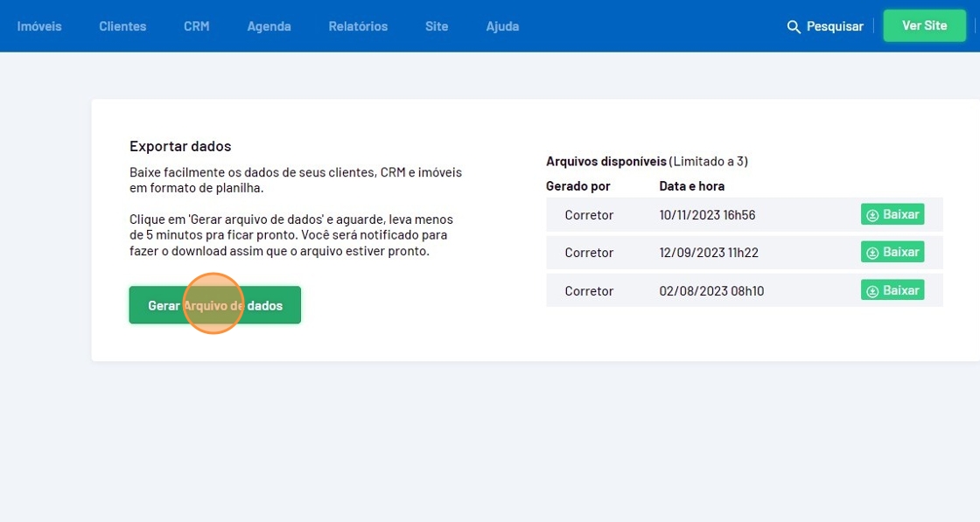Open the CRM section
Screen dimensions: 980x522
(x=197, y=26)
